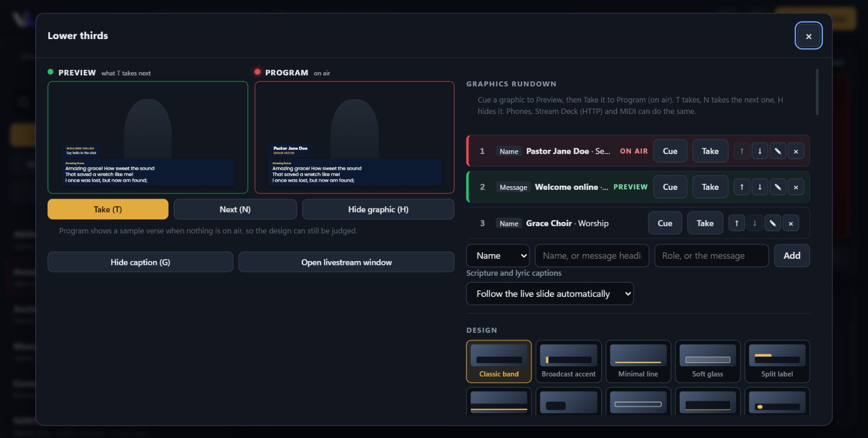868x438 pixels.
Task: Move Grace Choir row down
Action: (x=755, y=223)
